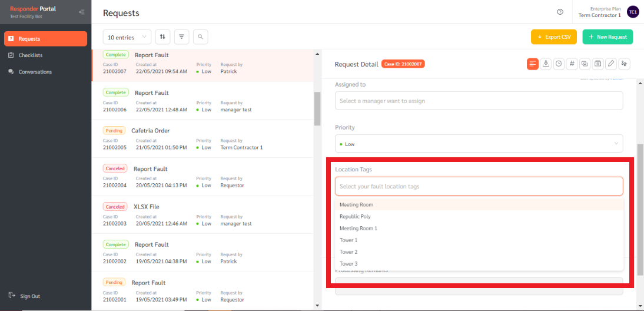The height and width of the screenshot is (311, 644).
Task: Choose Meeting Room 1 location tag
Action: coord(479,228)
